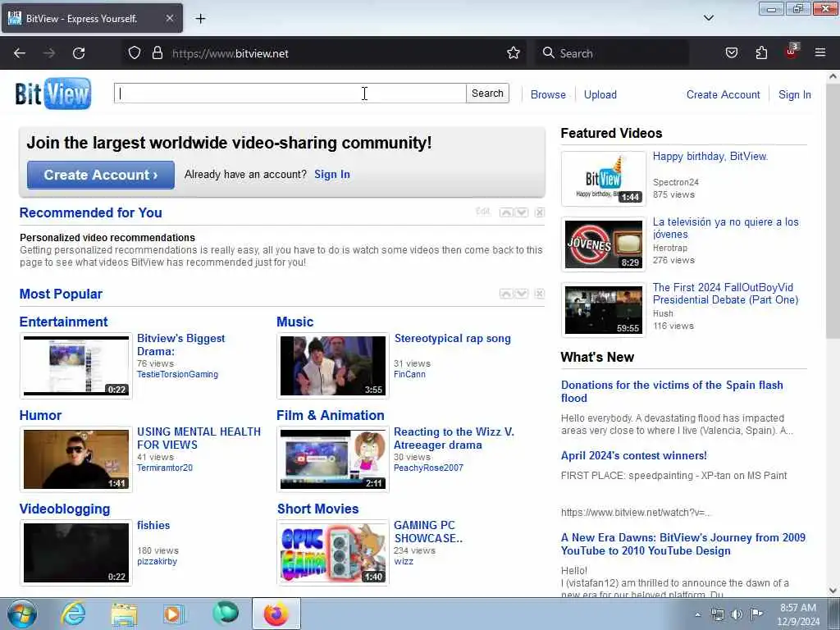Open fishies video thumbnail
Viewport: 840px width, 630px height.
(76, 553)
